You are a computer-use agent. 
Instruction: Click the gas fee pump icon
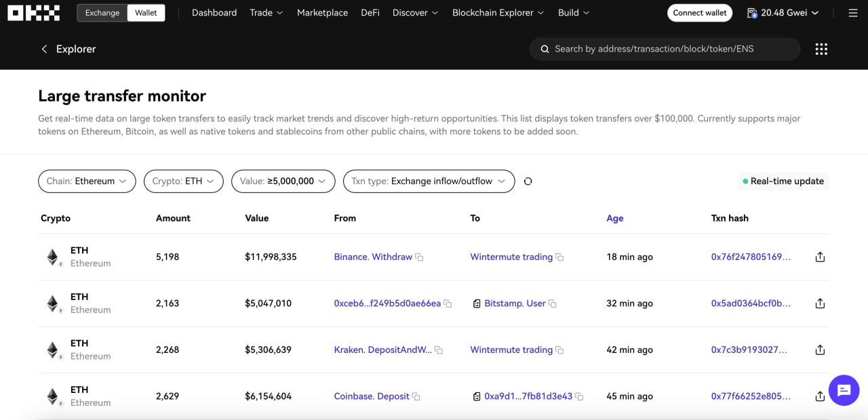point(751,13)
